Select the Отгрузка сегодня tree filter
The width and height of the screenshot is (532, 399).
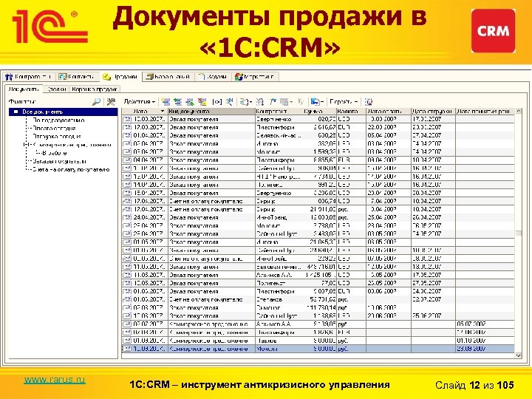pyautogui.click(x=57, y=137)
